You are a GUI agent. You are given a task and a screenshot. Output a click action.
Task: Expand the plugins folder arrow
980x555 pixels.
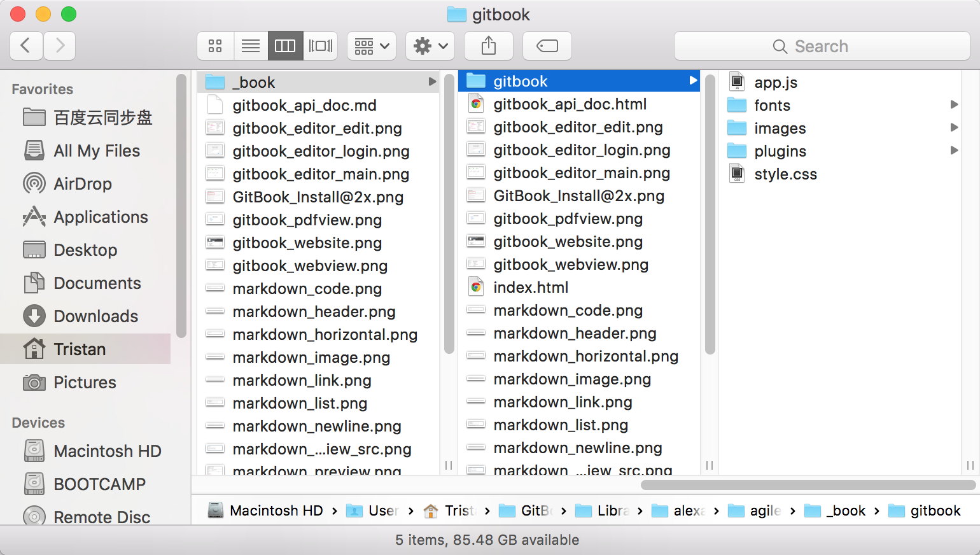tap(954, 150)
